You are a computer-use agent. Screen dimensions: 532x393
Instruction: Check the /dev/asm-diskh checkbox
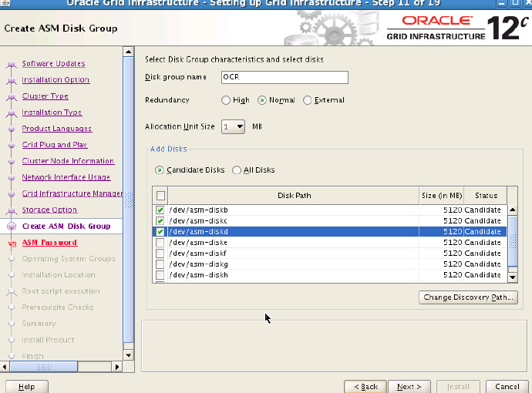pos(160,275)
